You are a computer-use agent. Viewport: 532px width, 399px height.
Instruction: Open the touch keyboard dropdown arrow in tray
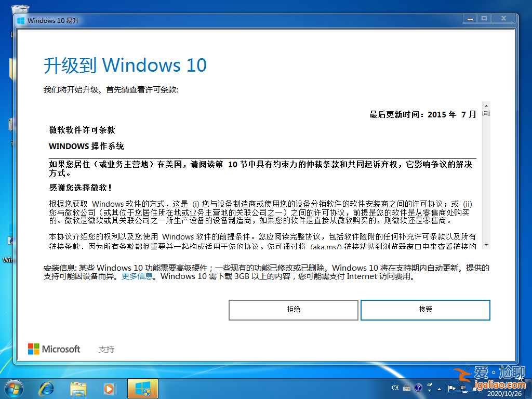(x=429, y=391)
